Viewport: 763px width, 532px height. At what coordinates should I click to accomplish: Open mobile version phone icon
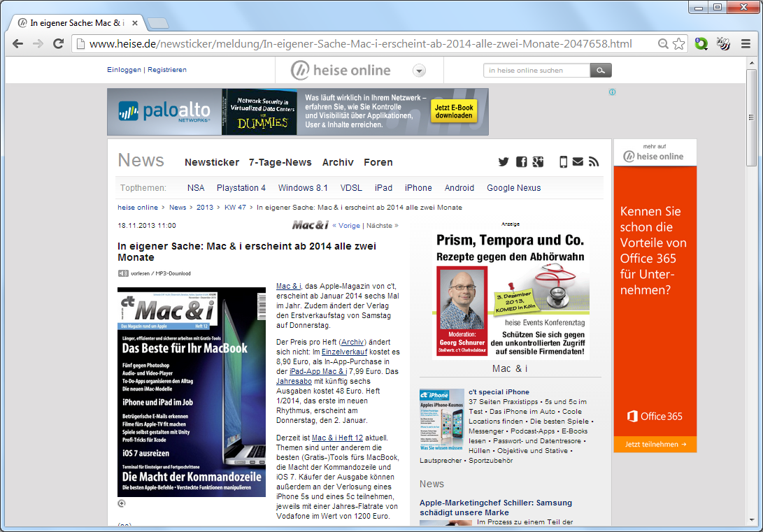pos(563,161)
